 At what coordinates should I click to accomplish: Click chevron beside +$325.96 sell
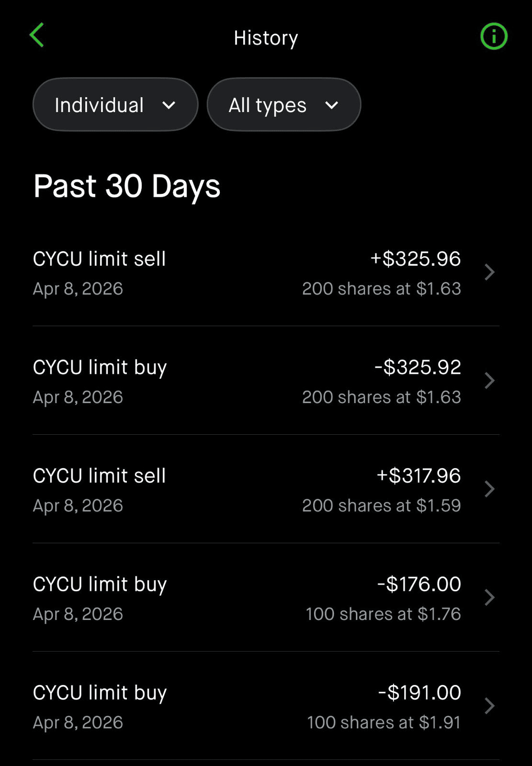click(x=489, y=272)
